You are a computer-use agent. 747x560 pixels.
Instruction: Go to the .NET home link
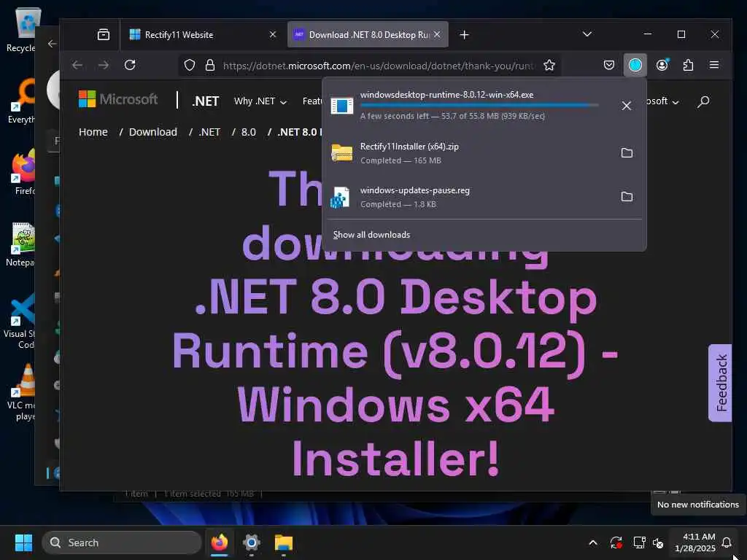(x=205, y=101)
